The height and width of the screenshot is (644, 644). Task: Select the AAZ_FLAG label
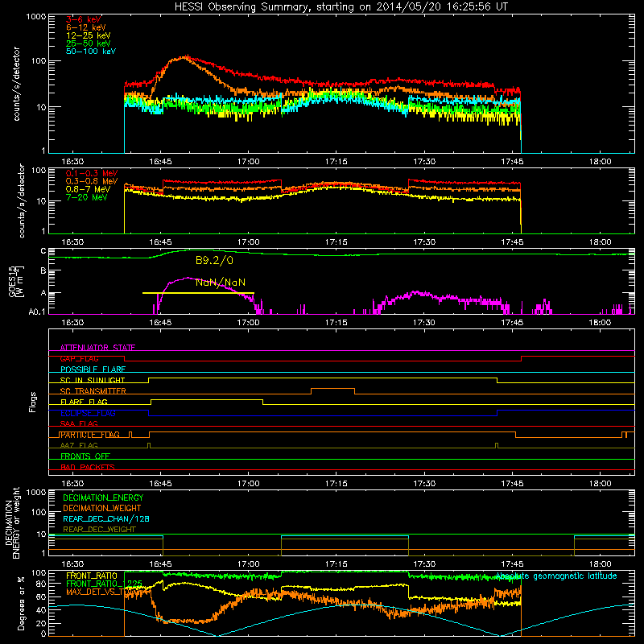tap(79, 445)
